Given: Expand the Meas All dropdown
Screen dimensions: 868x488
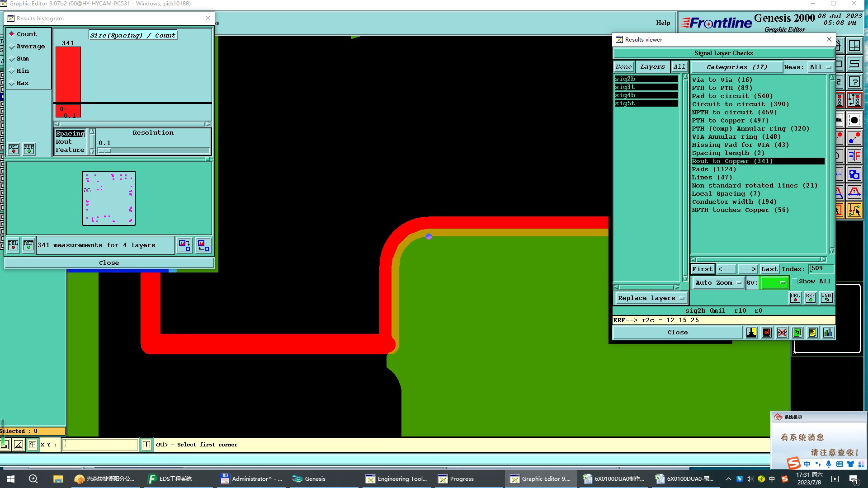Looking at the screenshot, I should pyautogui.click(x=821, y=67).
